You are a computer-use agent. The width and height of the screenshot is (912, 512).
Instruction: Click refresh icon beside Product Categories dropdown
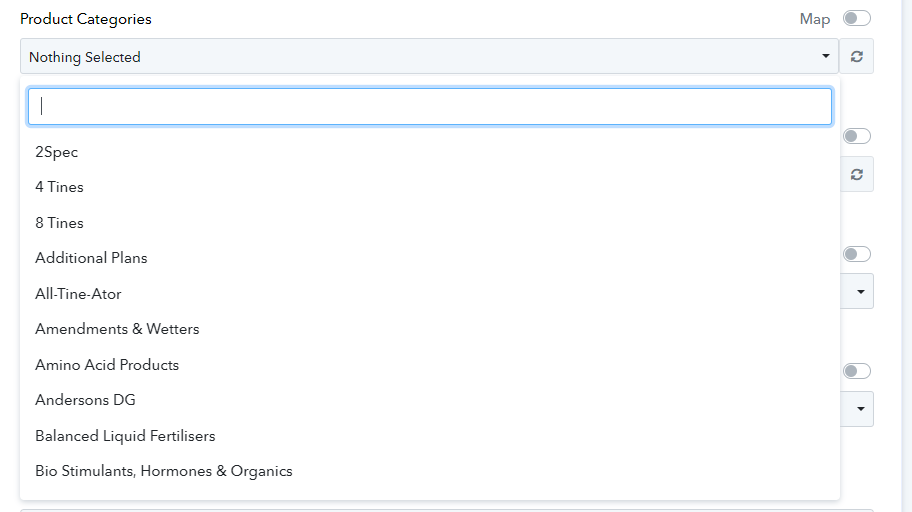[856, 56]
